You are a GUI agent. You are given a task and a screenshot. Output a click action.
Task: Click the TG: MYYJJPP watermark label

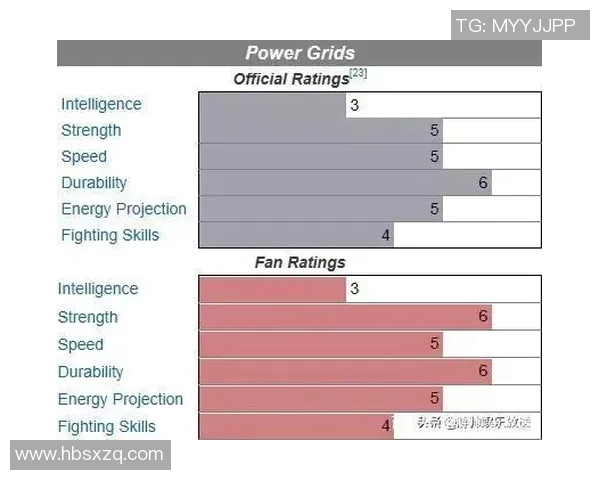click(515, 26)
